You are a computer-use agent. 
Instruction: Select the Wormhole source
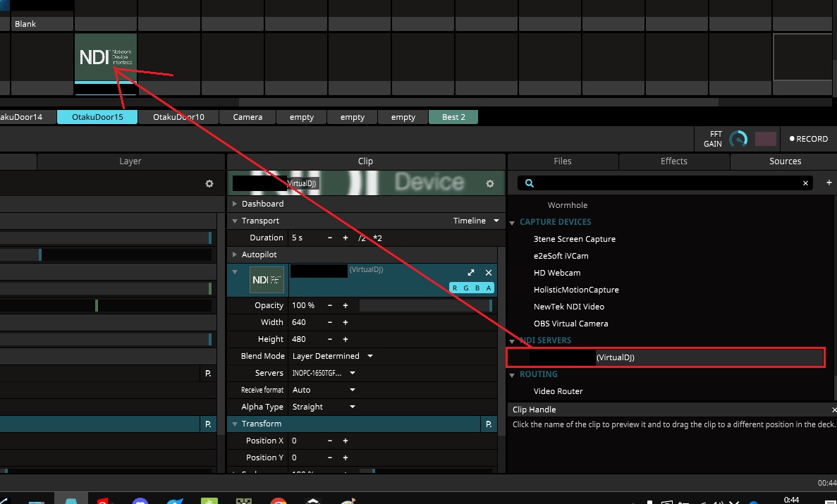coord(568,205)
